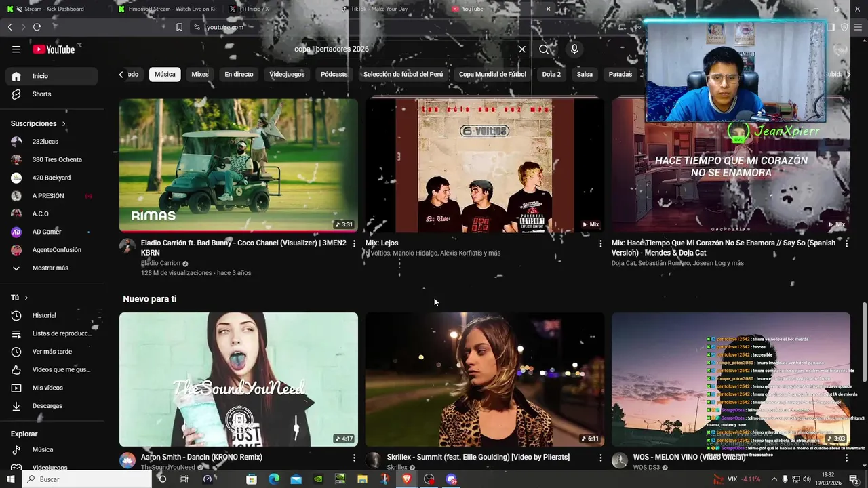This screenshot has height=488, width=868.
Task: Open the A.C.O subscription channel
Action: click(x=52, y=214)
